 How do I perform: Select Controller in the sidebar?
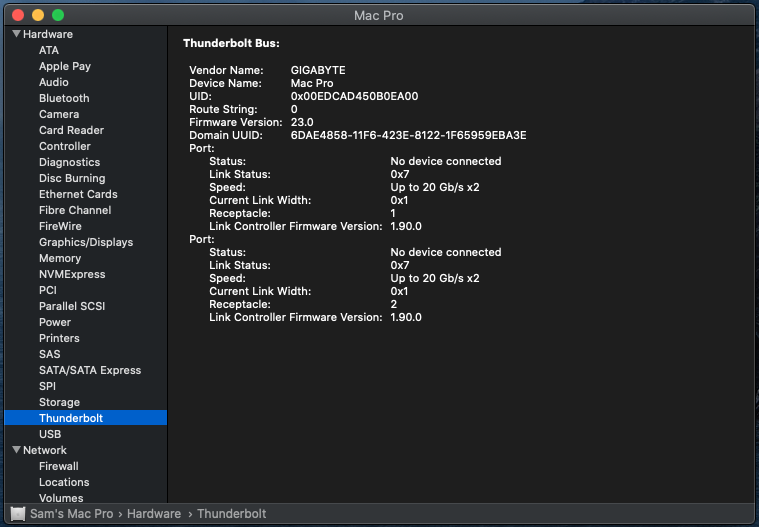tap(65, 146)
